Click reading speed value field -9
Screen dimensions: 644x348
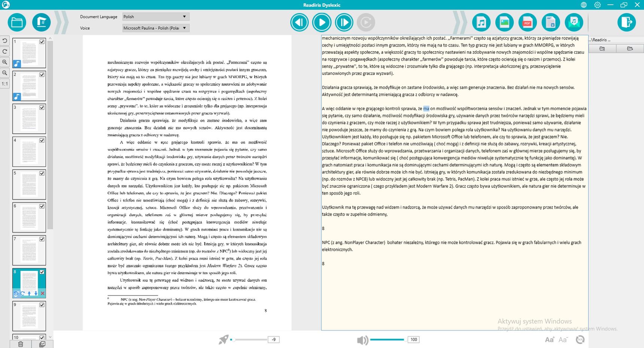pyautogui.click(x=274, y=340)
